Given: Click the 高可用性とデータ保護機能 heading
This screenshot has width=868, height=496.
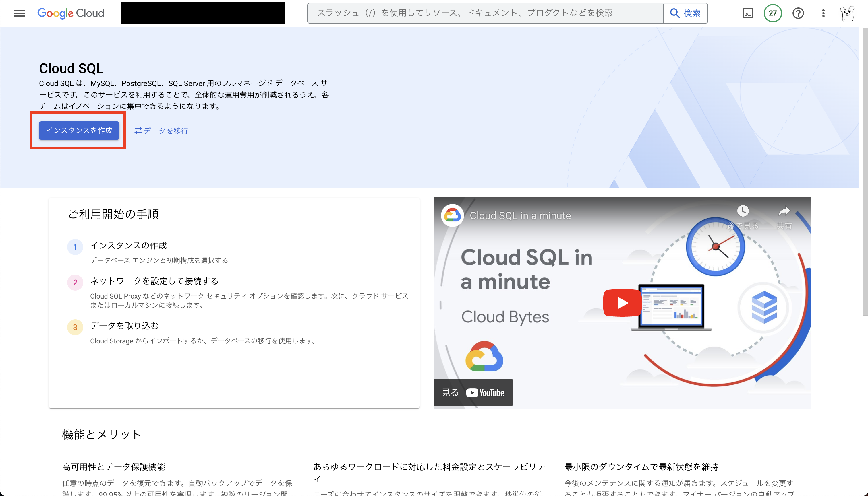Looking at the screenshot, I should click(113, 467).
